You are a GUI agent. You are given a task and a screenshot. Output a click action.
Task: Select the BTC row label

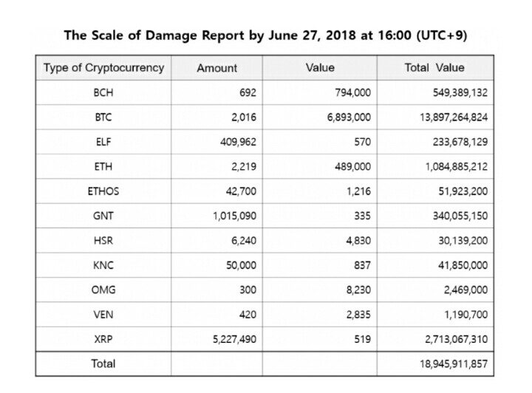point(103,117)
